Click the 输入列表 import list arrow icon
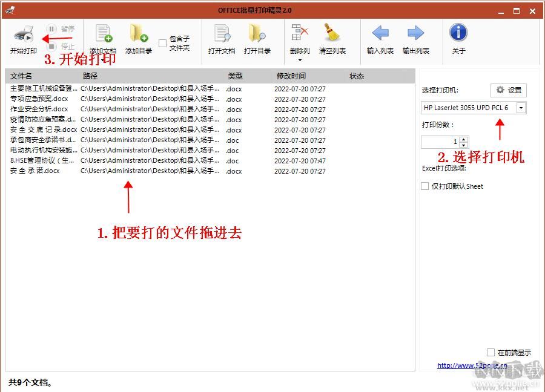 pyautogui.click(x=380, y=34)
